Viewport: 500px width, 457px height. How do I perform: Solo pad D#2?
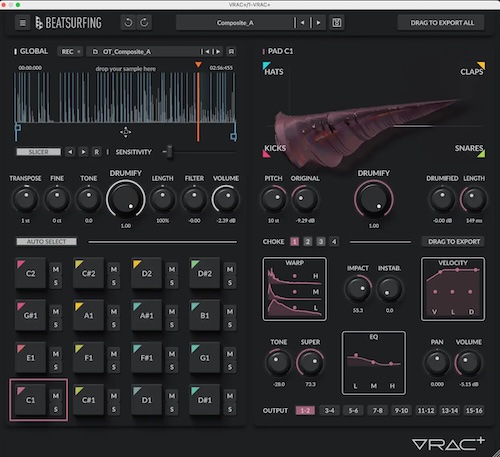tap(230, 283)
